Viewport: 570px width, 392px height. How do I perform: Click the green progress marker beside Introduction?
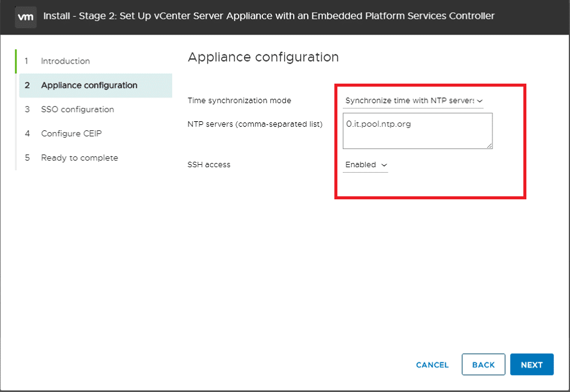[x=16, y=61]
